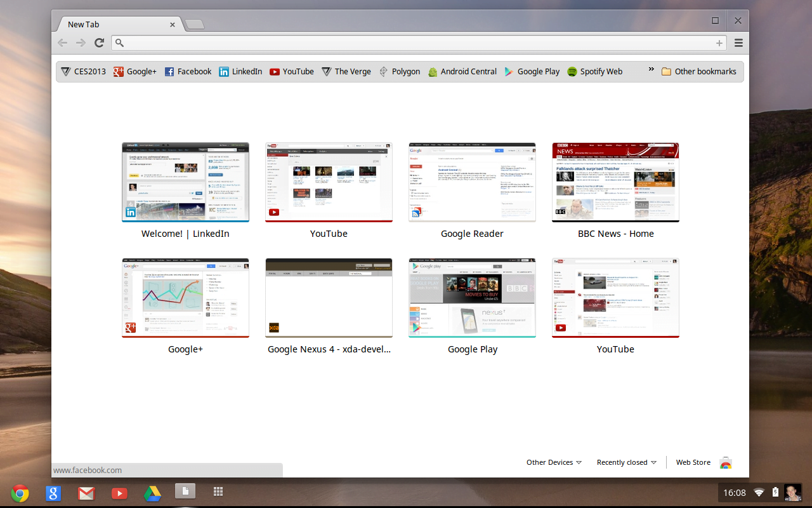Open the Google+ bookmark
Viewport: 812px width, 508px height.
135,72
